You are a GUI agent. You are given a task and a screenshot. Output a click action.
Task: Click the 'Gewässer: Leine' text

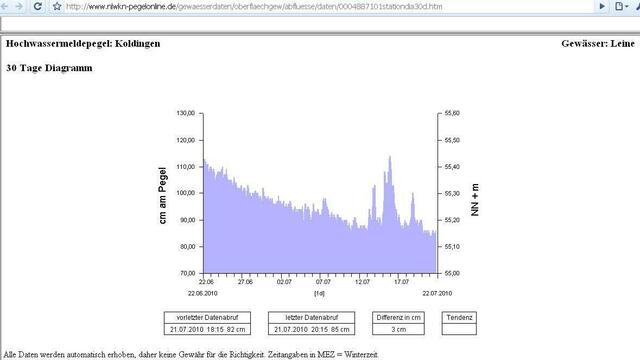[x=598, y=44]
